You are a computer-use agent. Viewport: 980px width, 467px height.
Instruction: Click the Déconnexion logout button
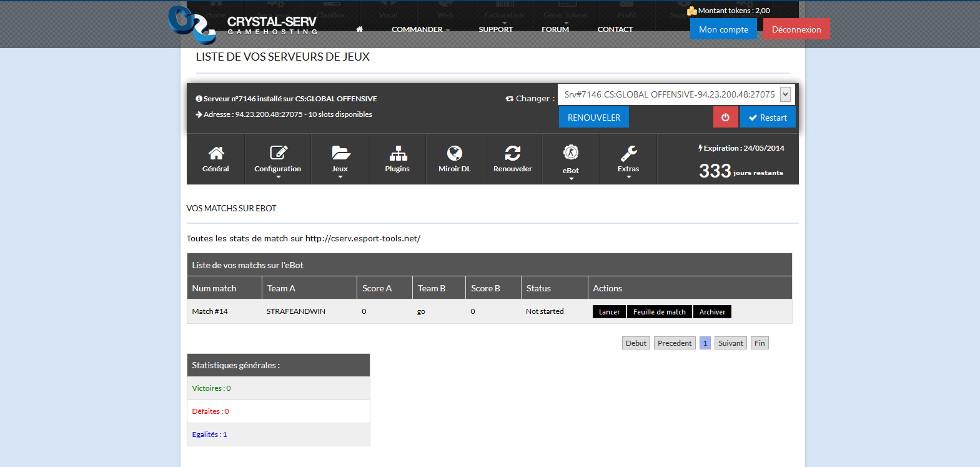tap(796, 29)
